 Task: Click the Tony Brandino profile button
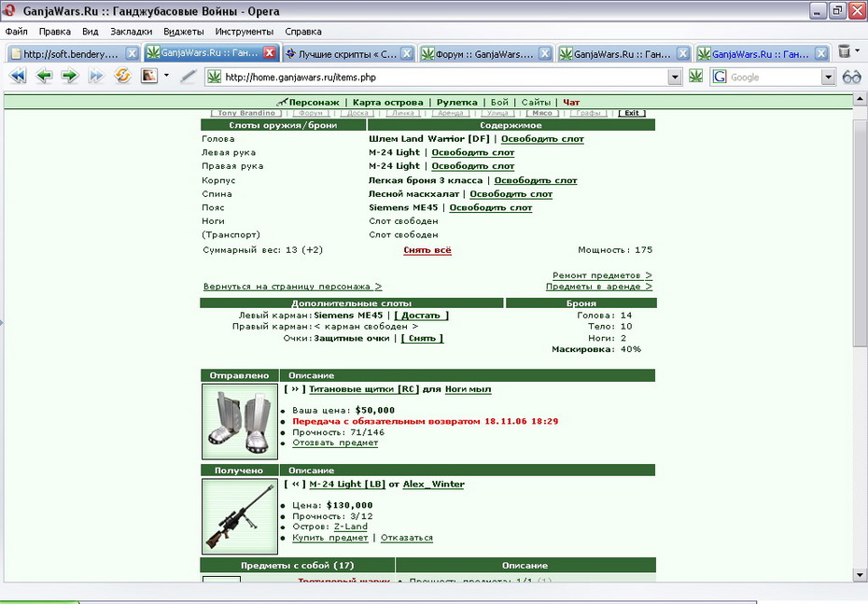point(245,113)
